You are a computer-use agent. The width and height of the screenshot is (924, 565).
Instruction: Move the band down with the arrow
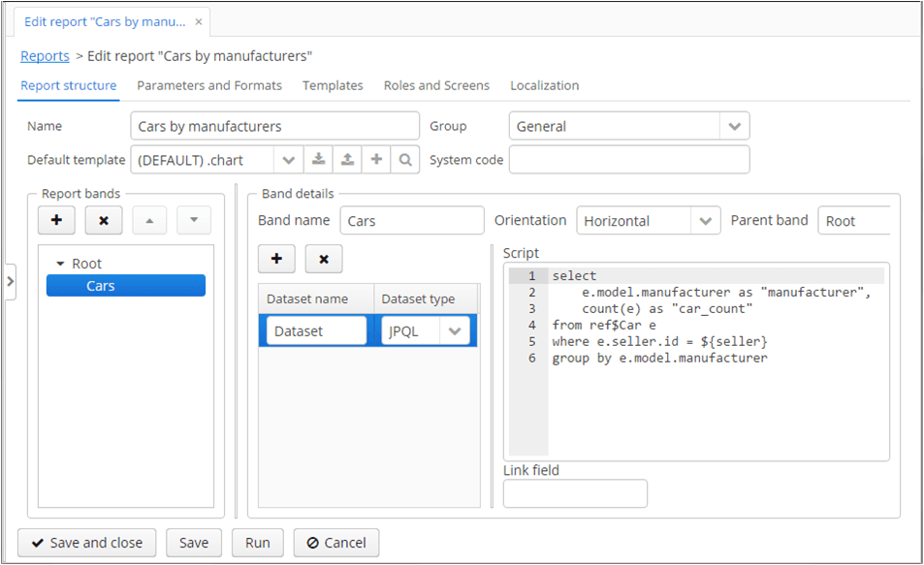pos(194,220)
